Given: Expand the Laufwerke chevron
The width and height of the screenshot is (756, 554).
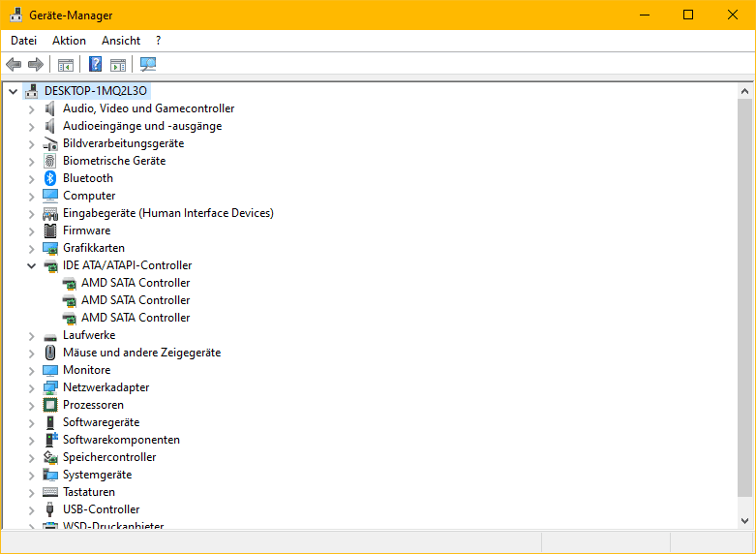Looking at the screenshot, I should click(x=31, y=335).
